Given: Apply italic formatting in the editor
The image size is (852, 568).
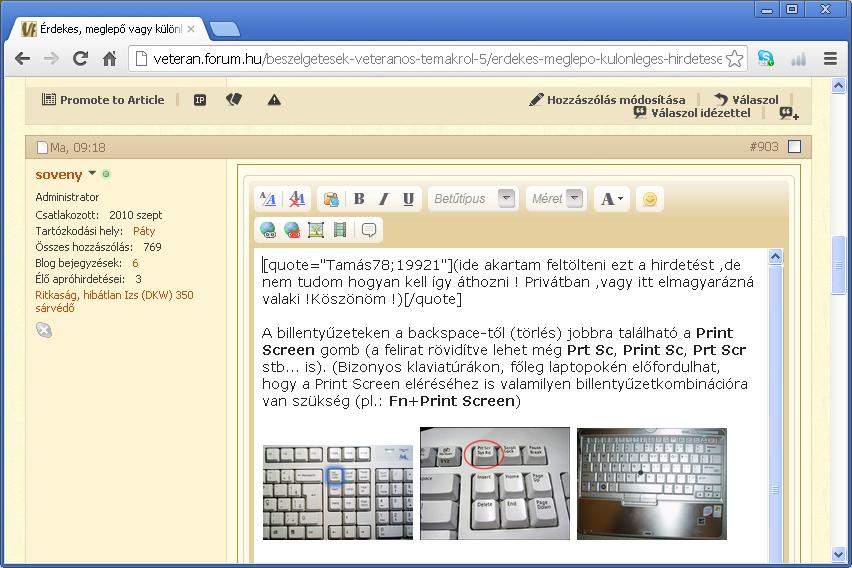Looking at the screenshot, I should coord(383,199).
